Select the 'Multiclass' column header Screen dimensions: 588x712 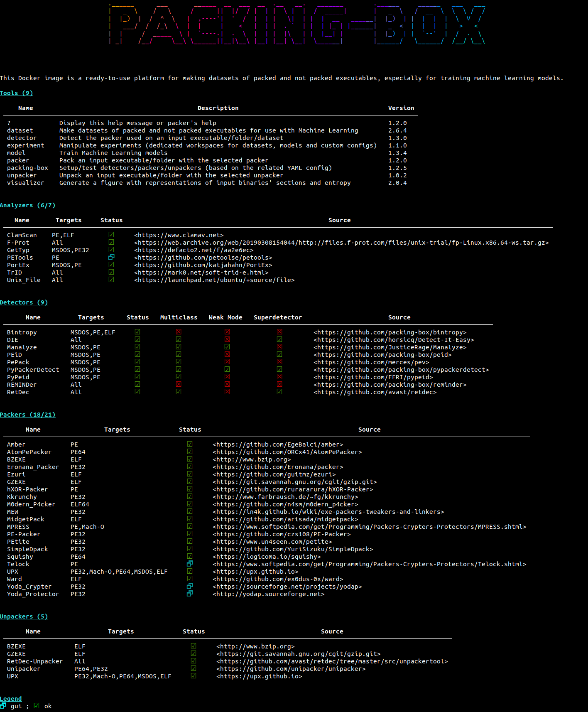tap(179, 317)
